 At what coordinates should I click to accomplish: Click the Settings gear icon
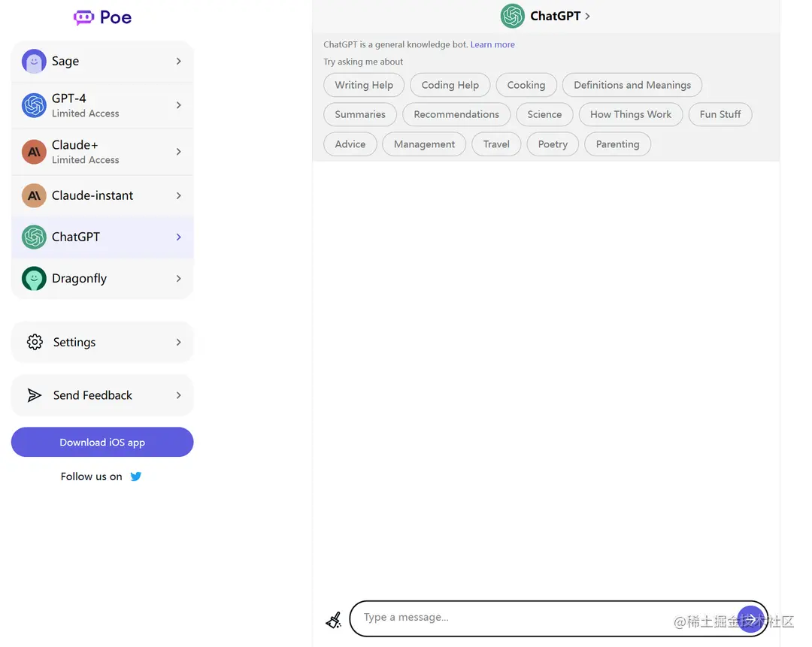point(35,342)
